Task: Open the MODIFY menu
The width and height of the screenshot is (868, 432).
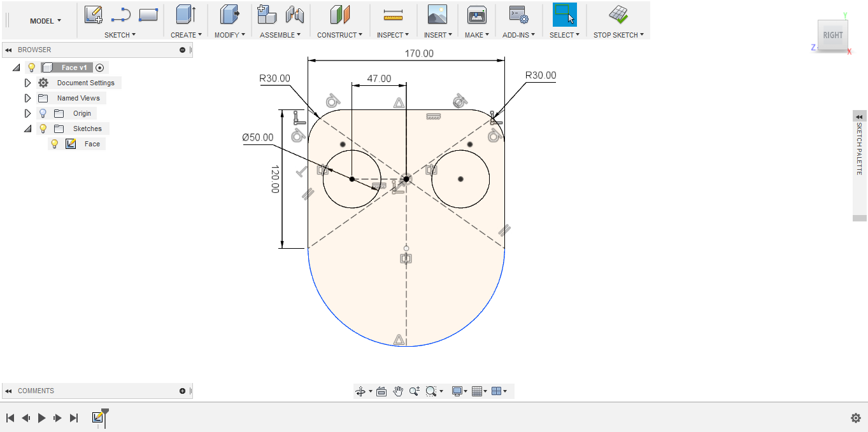Action: point(229,35)
